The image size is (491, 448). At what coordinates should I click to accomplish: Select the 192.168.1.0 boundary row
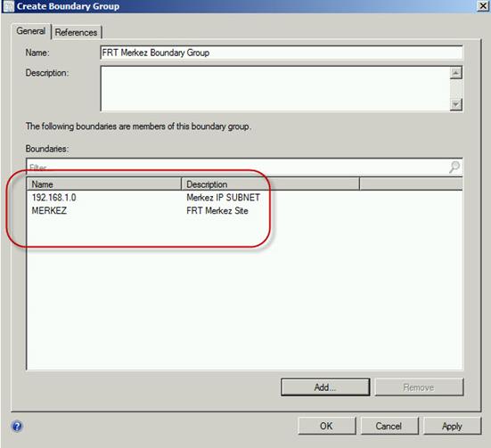244,198
